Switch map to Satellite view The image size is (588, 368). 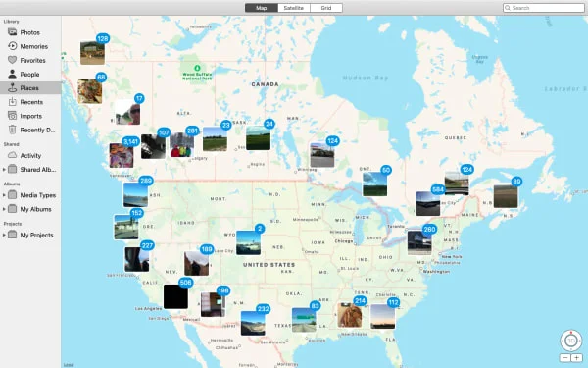coord(294,8)
